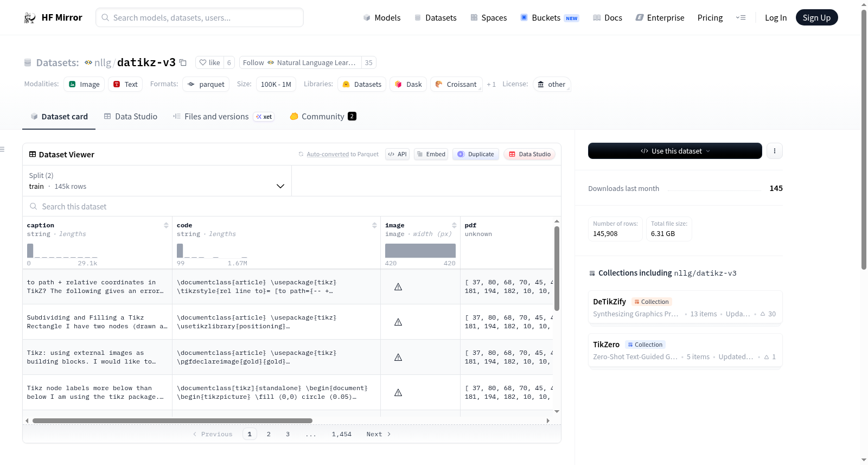The width and height of the screenshot is (868, 465).
Task: Switch to the Dataset card tab
Action: (x=59, y=116)
